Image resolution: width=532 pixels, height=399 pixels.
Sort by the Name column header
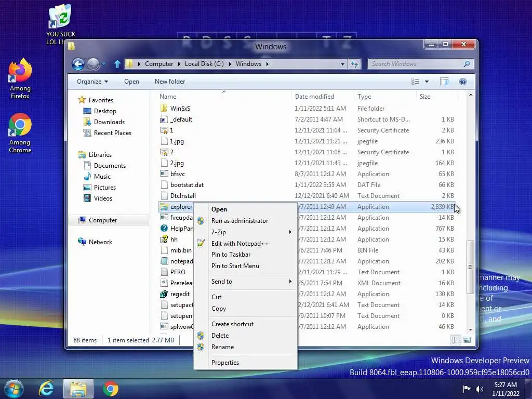[224, 96]
